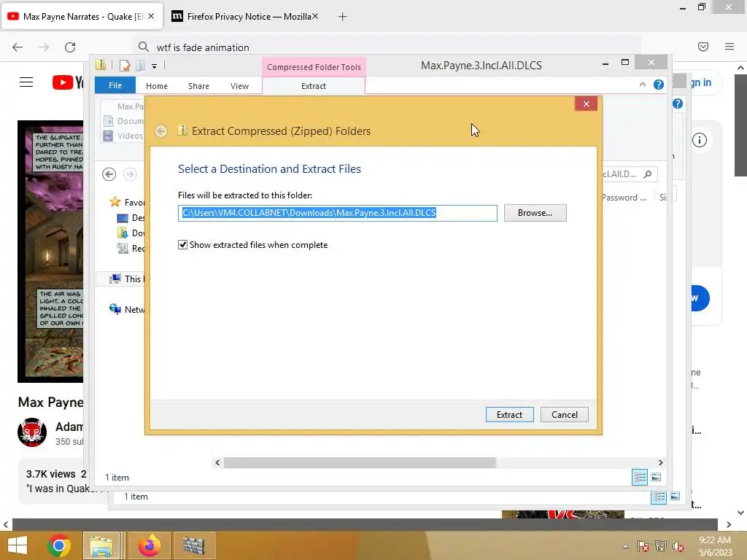Select the Extract ribbon tab
This screenshot has width=747, height=560.
(x=314, y=86)
